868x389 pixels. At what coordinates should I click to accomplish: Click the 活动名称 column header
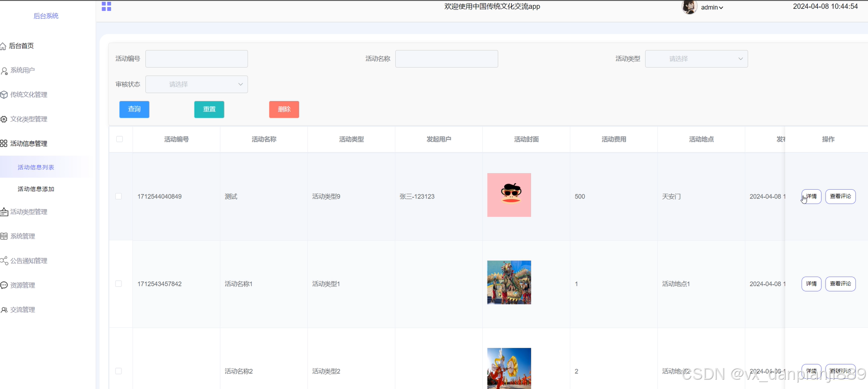click(264, 139)
